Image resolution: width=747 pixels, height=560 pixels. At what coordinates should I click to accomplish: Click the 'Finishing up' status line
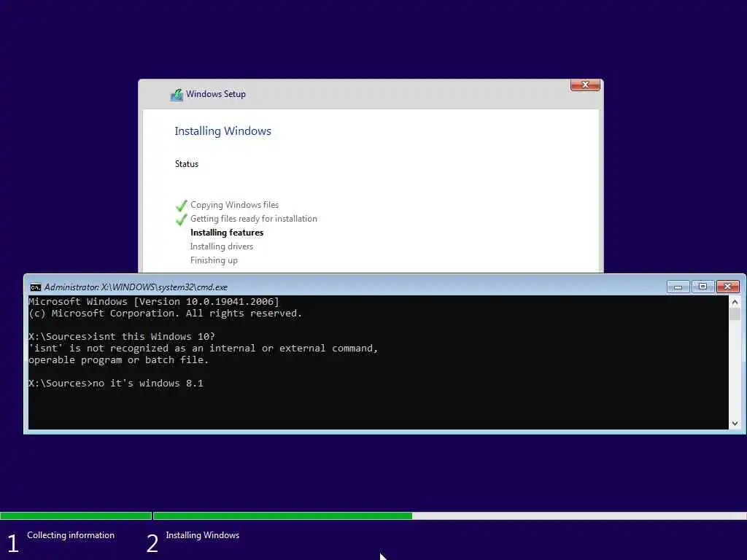click(x=214, y=260)
